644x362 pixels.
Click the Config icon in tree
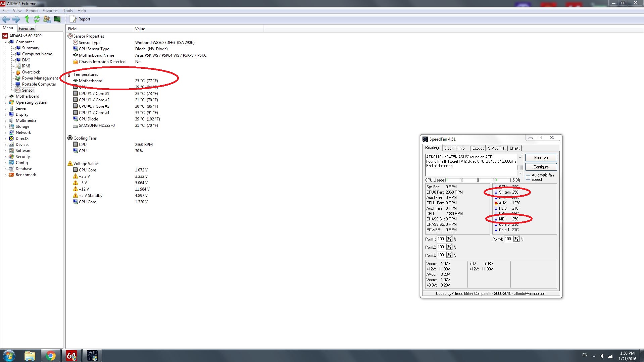[x=11, y=163]
